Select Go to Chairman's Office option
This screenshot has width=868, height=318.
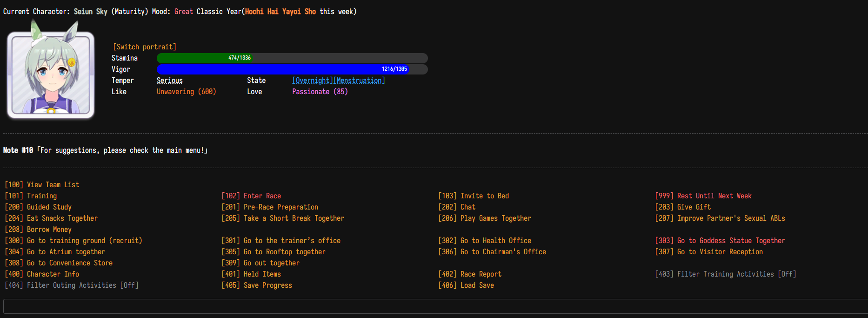492,252
